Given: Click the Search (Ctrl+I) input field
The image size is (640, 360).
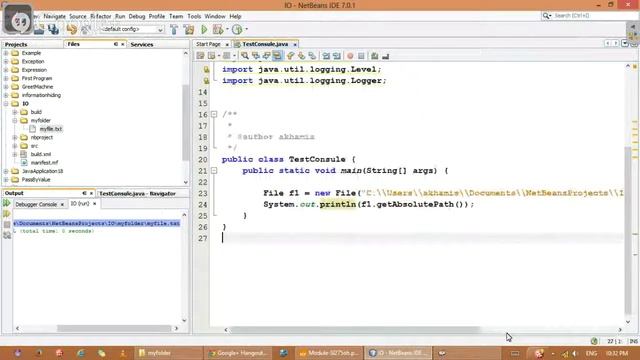Looking at the screenshot, I should pyautogui.click(x=594, y=16).
